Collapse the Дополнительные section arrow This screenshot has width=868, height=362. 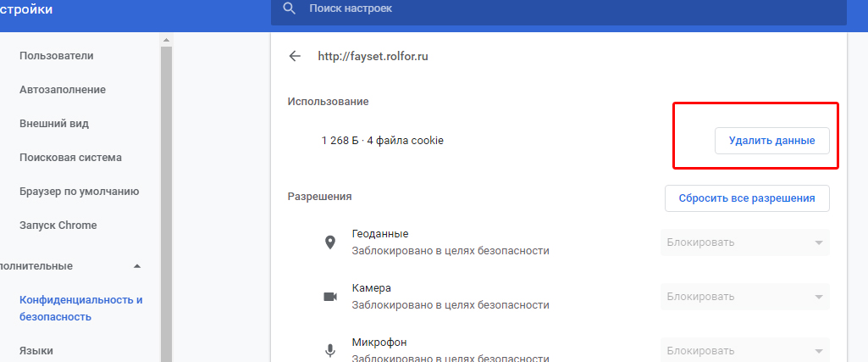click(x=137, y=266)
